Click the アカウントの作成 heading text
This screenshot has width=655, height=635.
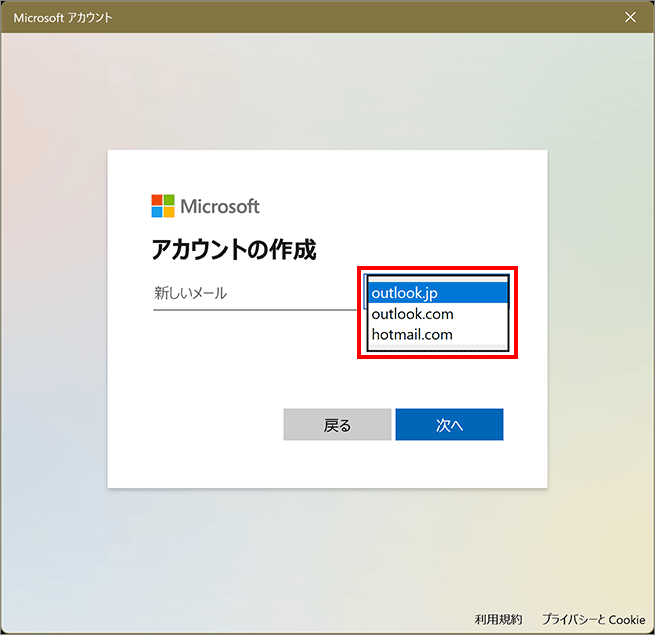point(234,249)
